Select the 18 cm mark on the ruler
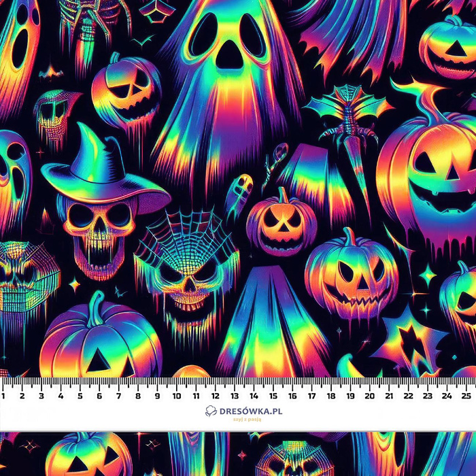The width and height of the screenshot is (476, 476). click(x=331, y=395)
